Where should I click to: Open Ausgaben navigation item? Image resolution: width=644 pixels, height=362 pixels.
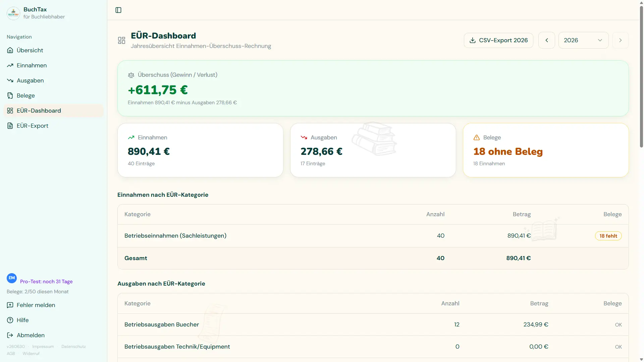point(54,80)
